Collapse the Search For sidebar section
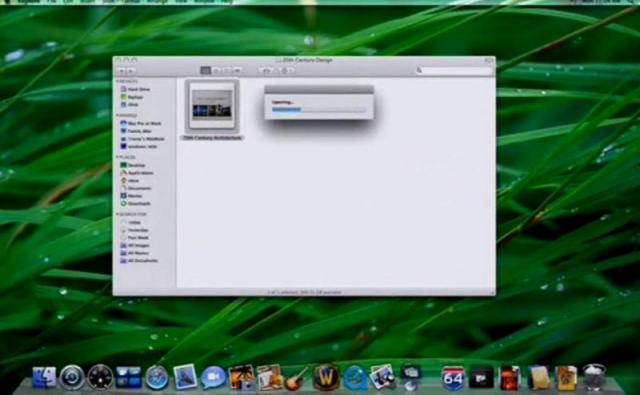Viewport: 640px width, 395px height. 118,214
